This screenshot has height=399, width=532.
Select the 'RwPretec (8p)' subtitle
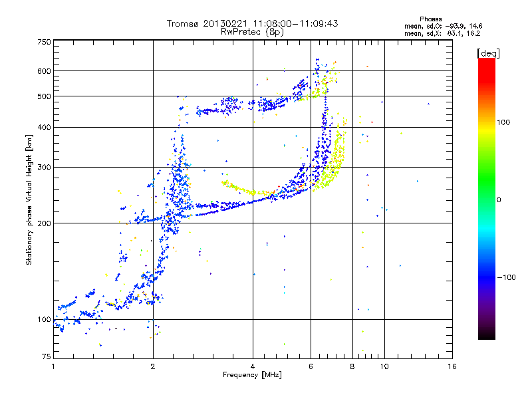[252, 32]
